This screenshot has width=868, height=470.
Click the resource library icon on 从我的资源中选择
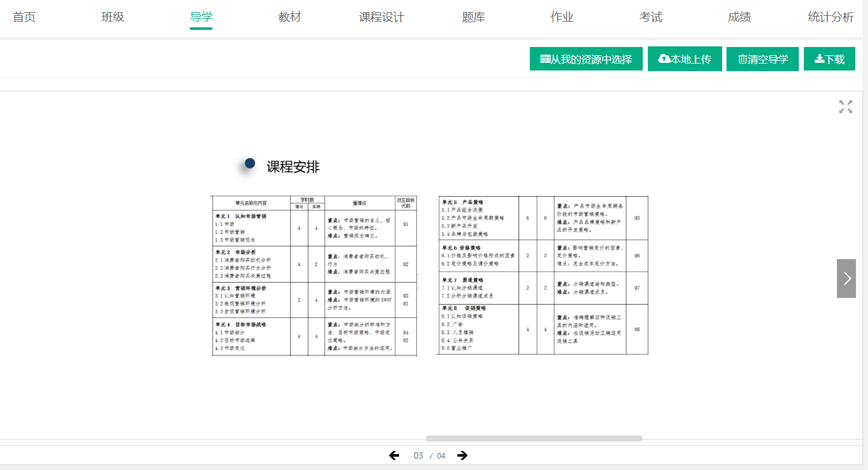pos(544,58)
